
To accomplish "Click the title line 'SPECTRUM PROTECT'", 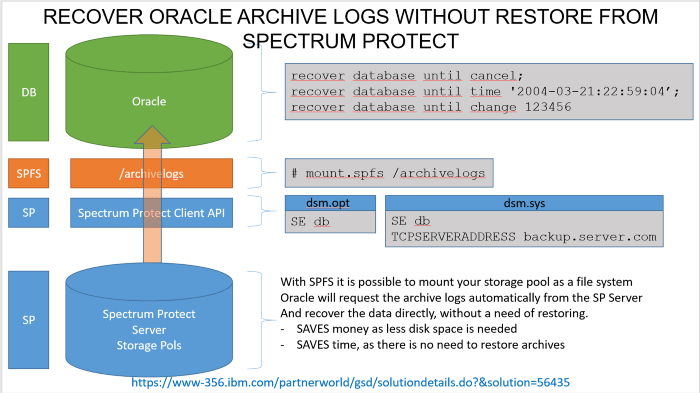I will pos(350,41).
